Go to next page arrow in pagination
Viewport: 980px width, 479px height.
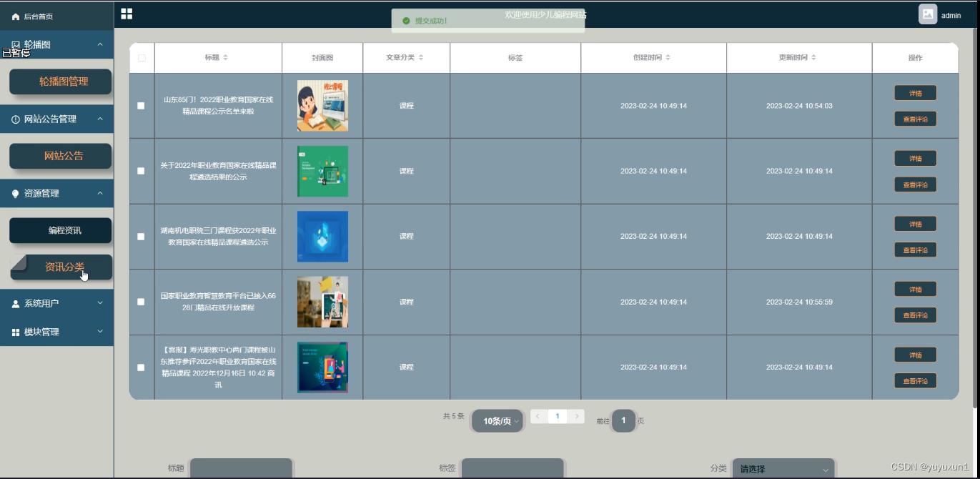(576, 416)
